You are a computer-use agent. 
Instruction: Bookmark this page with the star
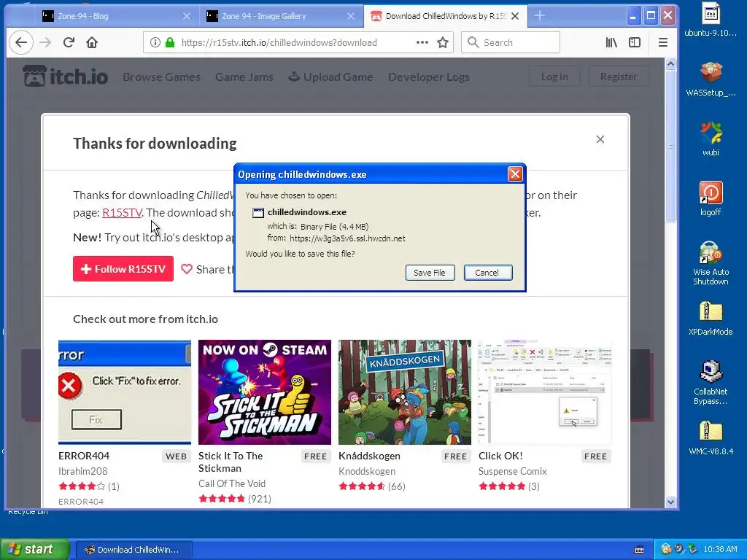(x=443, y=42)
